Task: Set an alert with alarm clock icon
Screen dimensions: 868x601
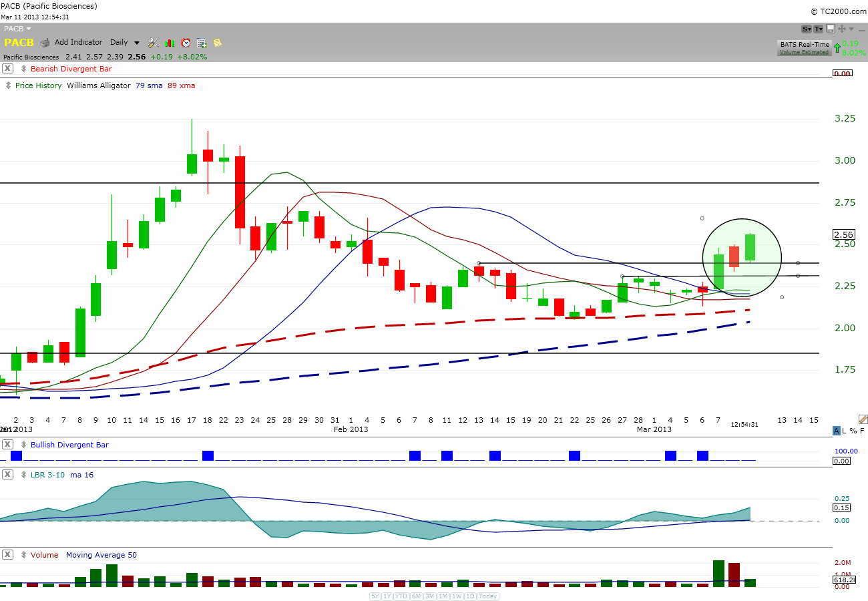Action: (186, 43)
